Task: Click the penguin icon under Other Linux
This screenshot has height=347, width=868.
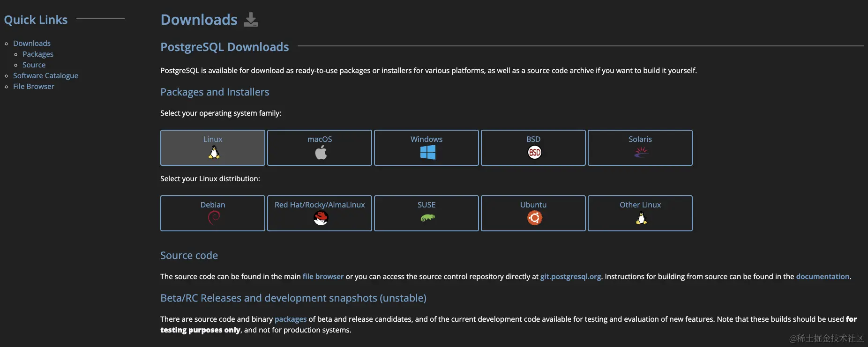Action: pyautogui.click(x=641, y=218)
